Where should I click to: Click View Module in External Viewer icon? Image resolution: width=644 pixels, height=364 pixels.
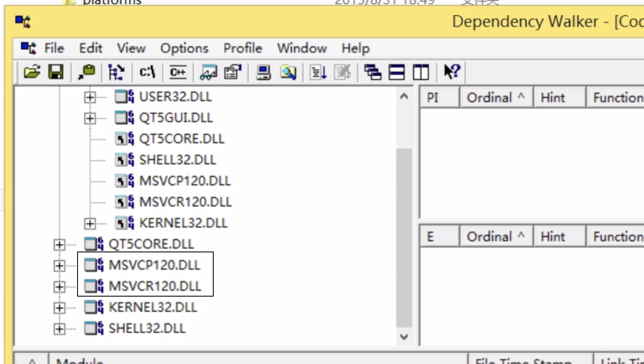[x=209, y=72]
